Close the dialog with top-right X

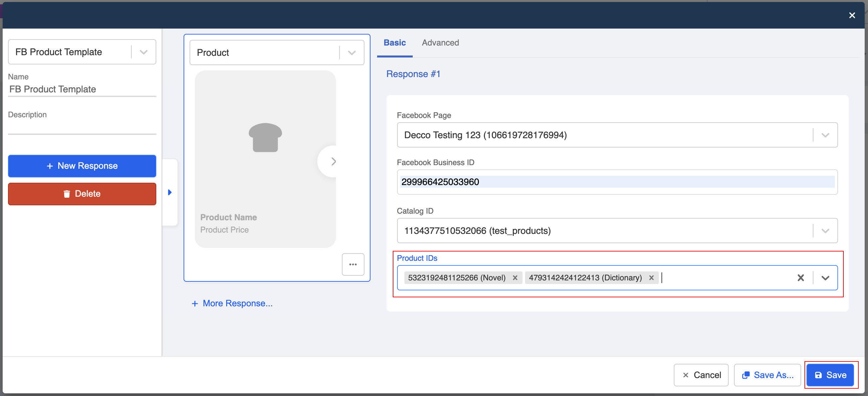(852, 15)
